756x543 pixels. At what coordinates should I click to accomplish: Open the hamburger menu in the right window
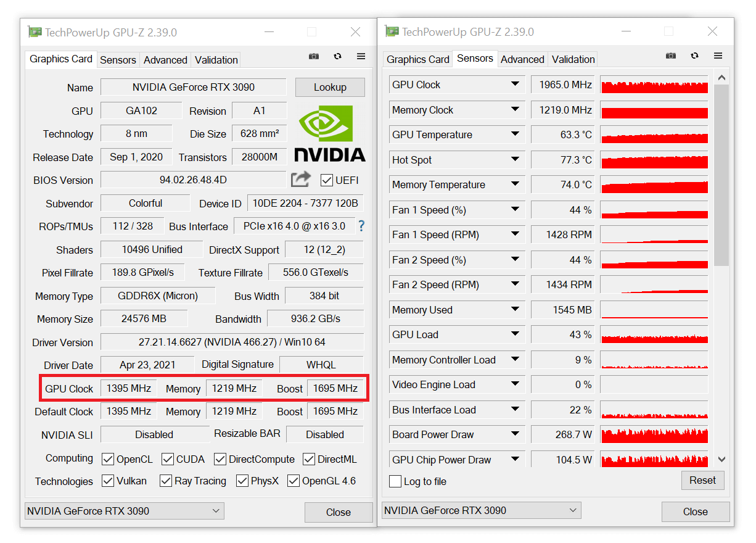pyautogui.click(x=718, y=56)
